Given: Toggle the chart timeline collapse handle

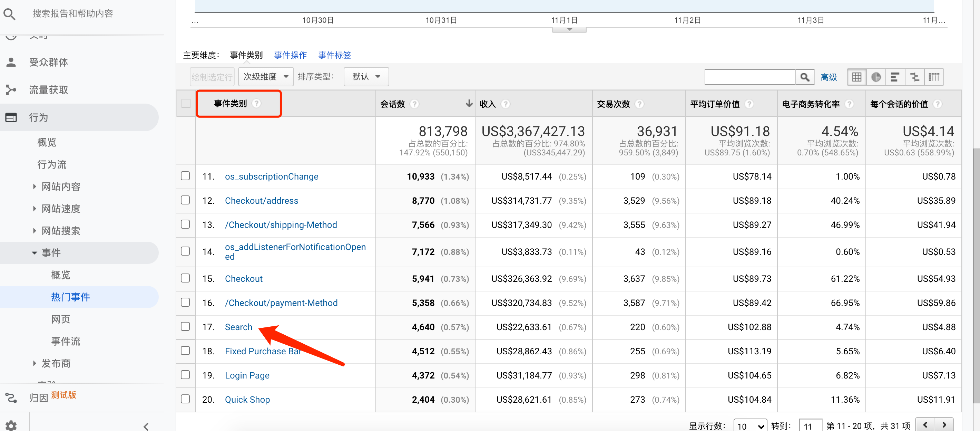Looking at the screenshot, I should point(569,30).
